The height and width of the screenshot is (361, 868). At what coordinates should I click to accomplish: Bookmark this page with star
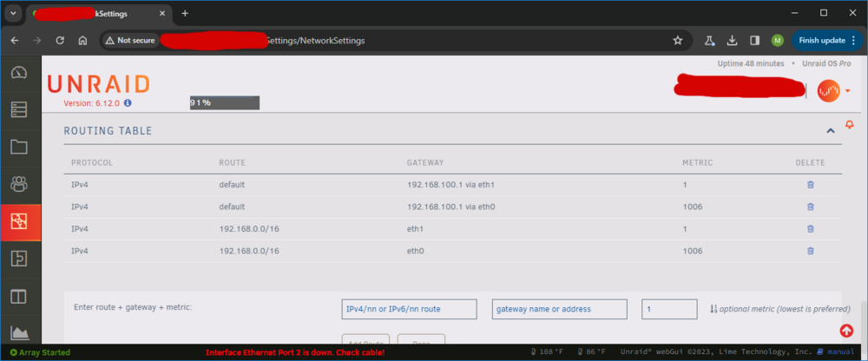coord(678,41)
